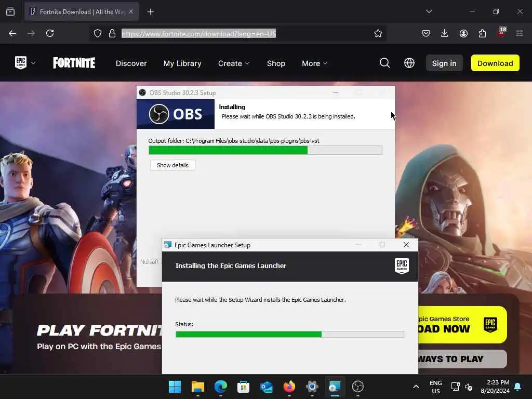Viewport: 532px width, 399px height.
Task: Switch to Firefox in the taskbar
Action: [x=289, y=387]
